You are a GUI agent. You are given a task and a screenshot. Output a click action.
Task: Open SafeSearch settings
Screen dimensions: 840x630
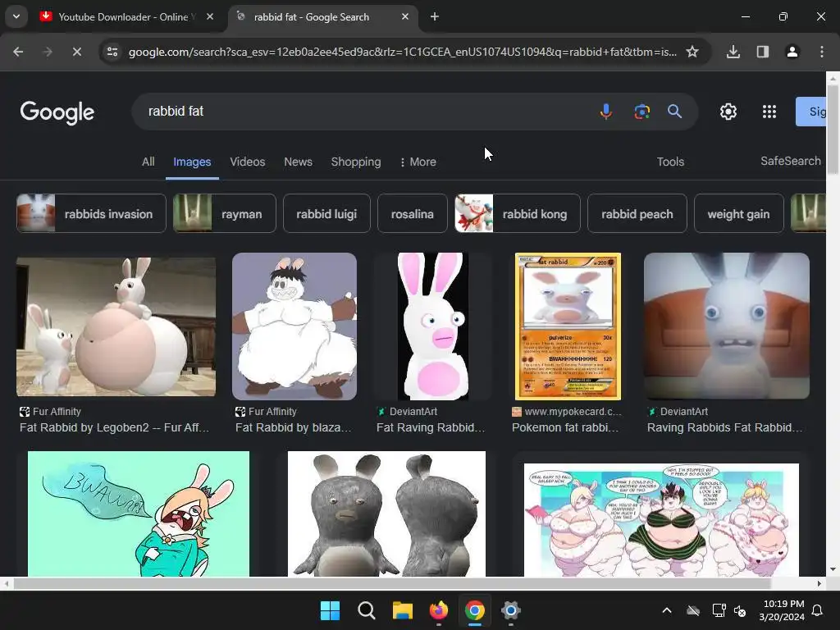791,161
